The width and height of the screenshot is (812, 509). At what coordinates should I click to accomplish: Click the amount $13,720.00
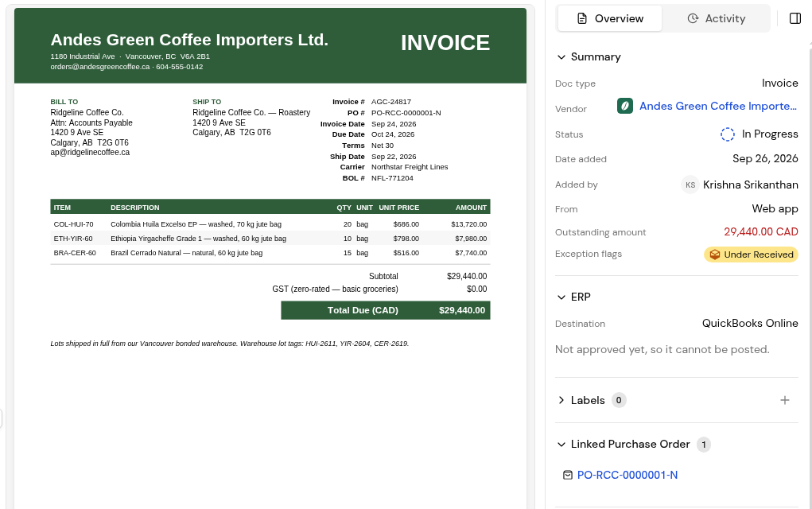click(468, 224)
